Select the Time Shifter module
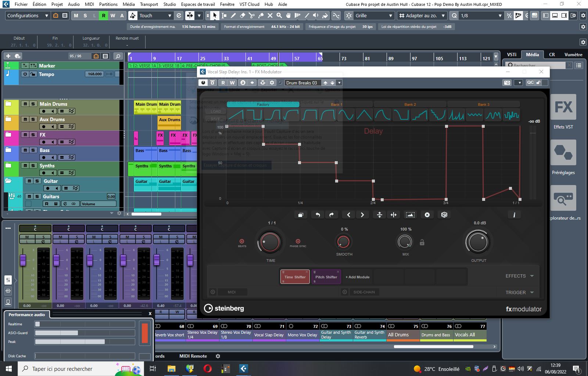The height and width of the screenshot is (376, 588). pyautogui.click(x=295, y=277)
